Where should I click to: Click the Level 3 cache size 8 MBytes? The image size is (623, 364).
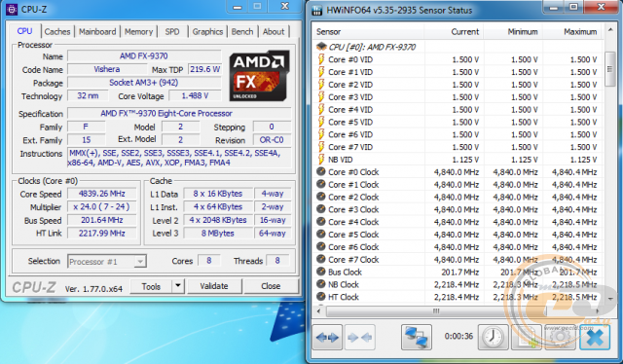coord(218,234)
